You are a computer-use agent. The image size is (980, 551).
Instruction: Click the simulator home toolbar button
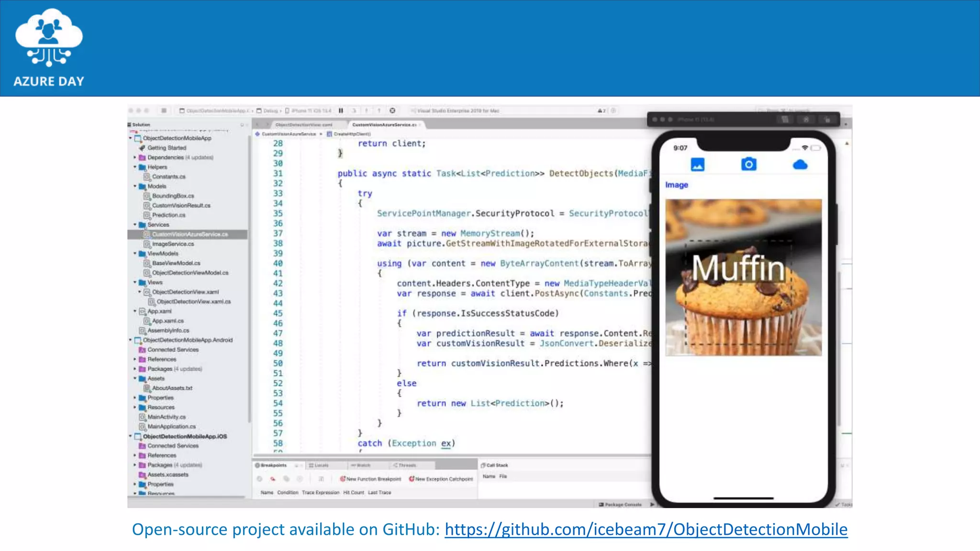coord(806,120)
